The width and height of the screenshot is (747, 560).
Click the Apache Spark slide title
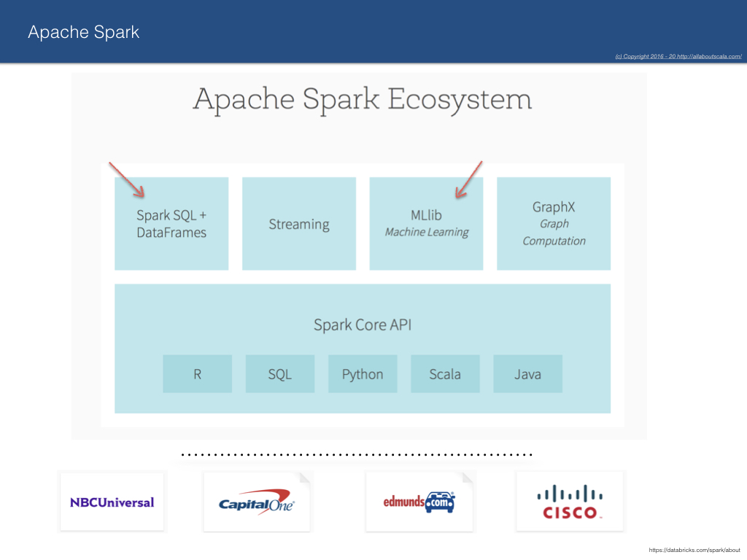pyautogui.click(x=83, y=32)
